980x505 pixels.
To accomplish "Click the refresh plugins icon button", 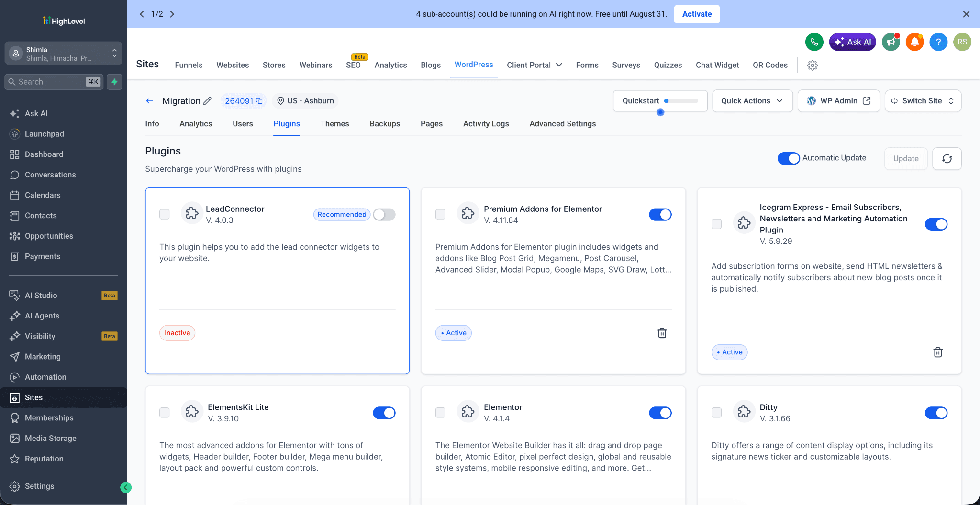I will (947, 158).
